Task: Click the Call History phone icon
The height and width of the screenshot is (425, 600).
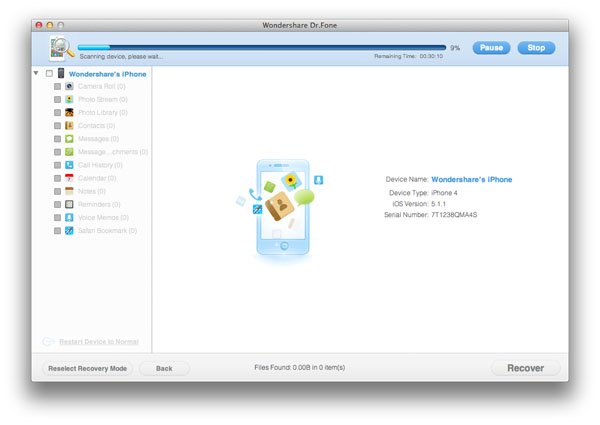Action: click(69, 165)
